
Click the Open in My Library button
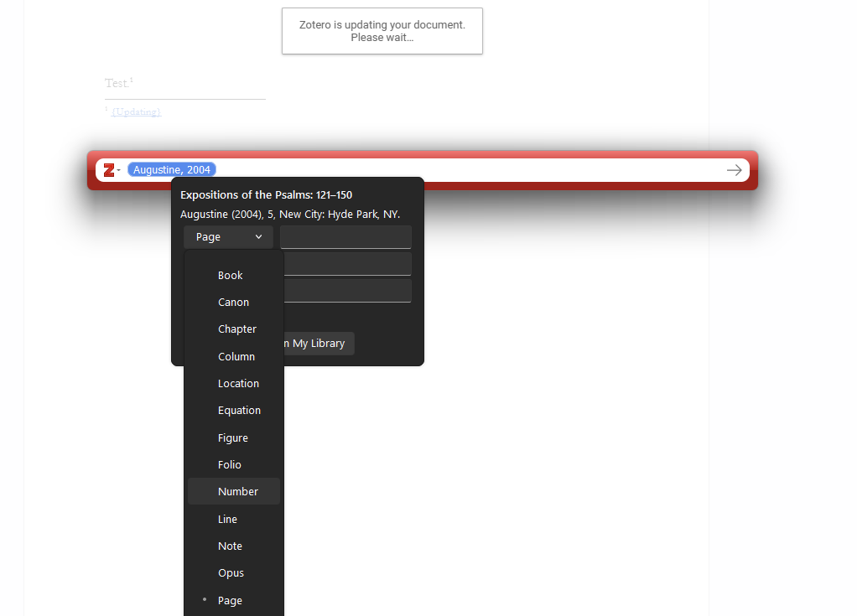pyautogui.click(x=319, y=344)
